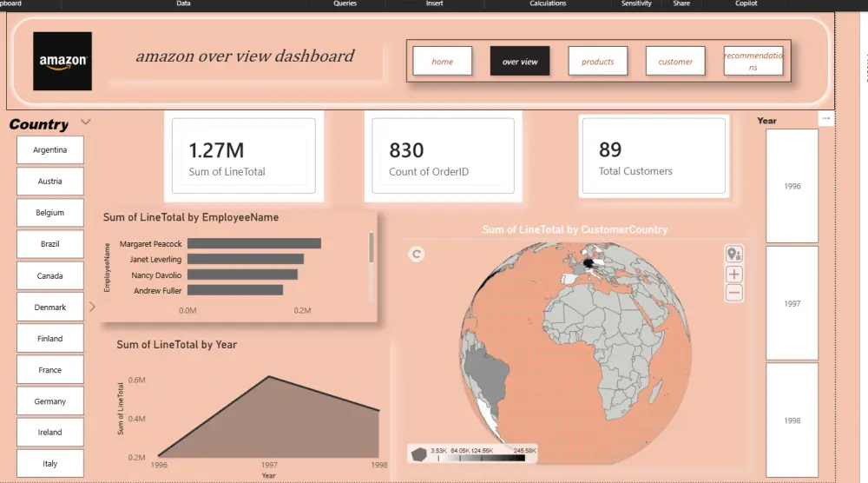Viewport: 868px width, 483px height.
Task: Select the Nancy Davolio bar
Action: [x=242, y=275]
